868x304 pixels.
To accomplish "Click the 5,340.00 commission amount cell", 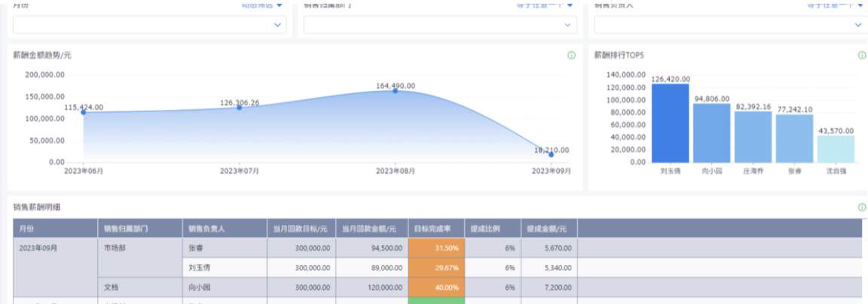I will 549,268.
